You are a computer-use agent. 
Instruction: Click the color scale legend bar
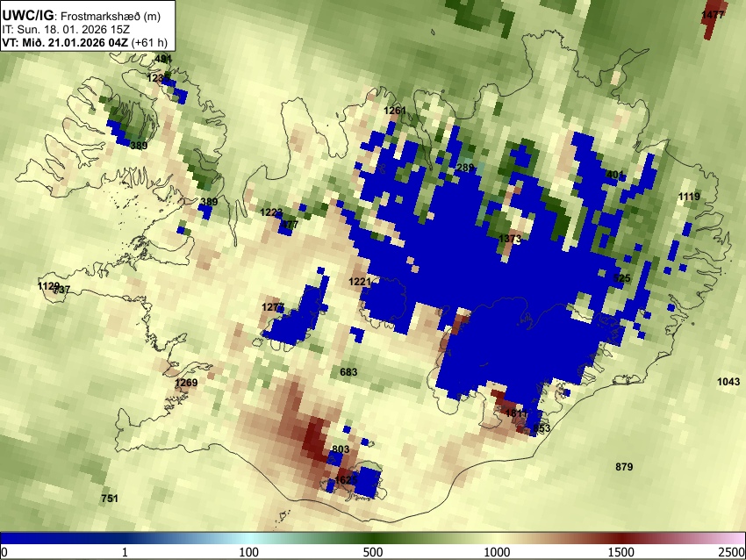tap(373, 538)
